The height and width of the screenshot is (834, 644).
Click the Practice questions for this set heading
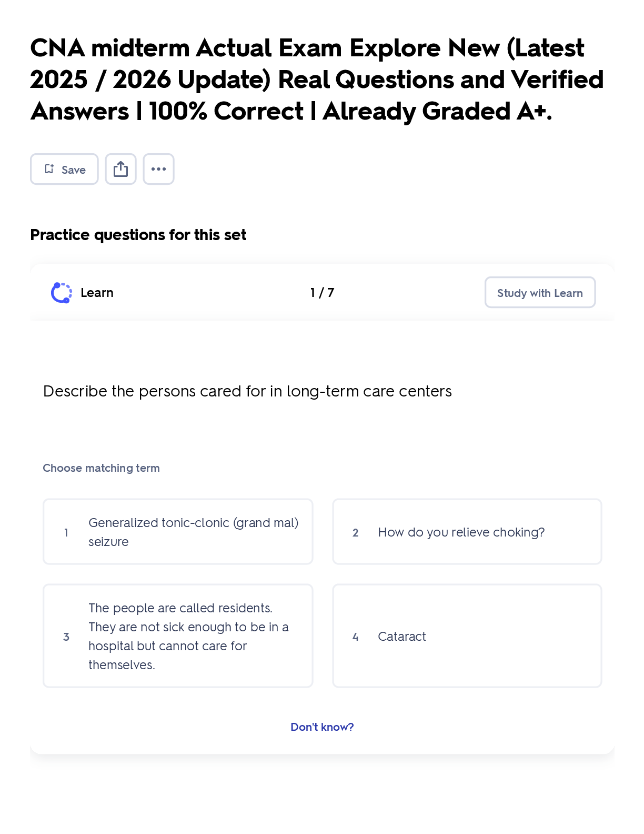(x=138, y=235)
